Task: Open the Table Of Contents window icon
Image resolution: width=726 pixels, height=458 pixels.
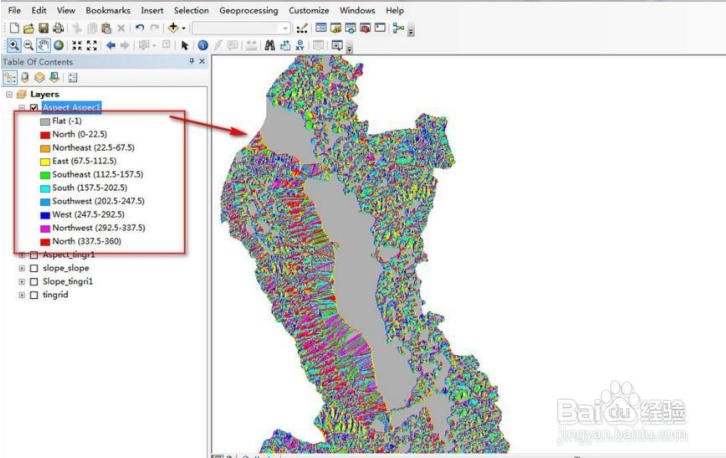Action: click(320, 28)
